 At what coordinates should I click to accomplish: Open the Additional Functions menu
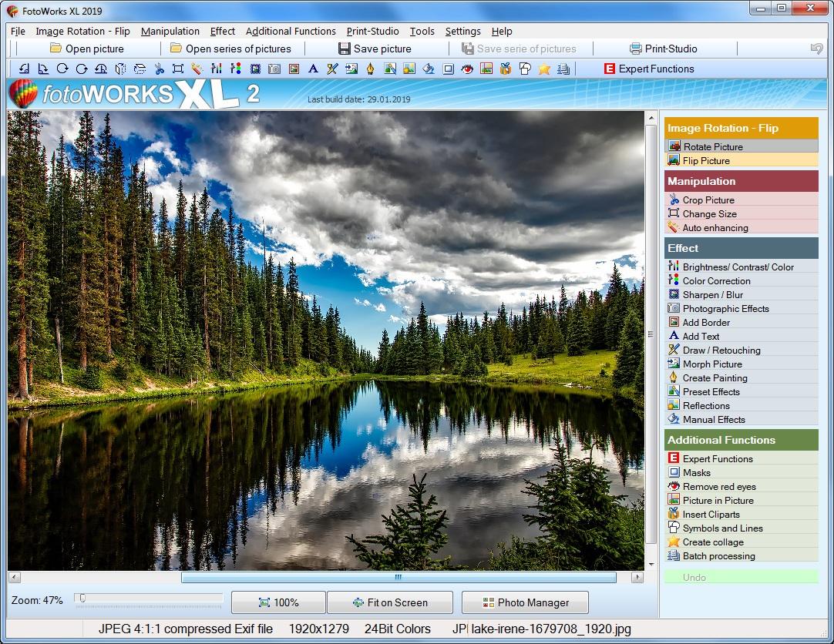(x=291, y=31)
